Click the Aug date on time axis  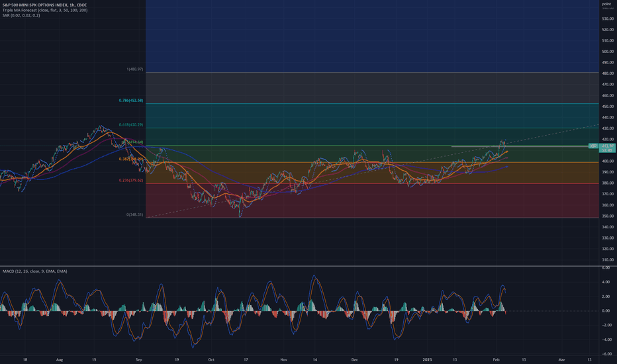click(x=60, y=359)
